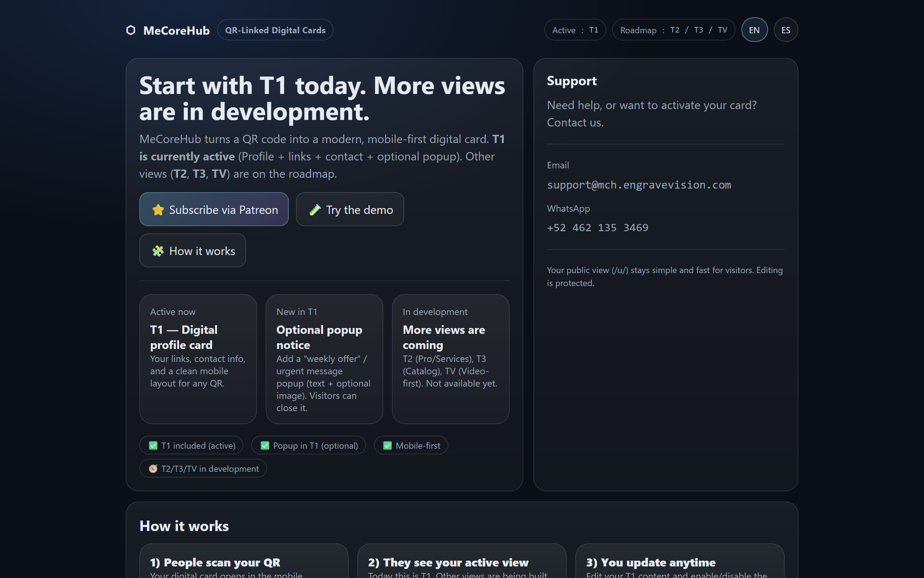The image size is (924, 578).
Task: Click the public view (/u/) note text
Action: 665,276
